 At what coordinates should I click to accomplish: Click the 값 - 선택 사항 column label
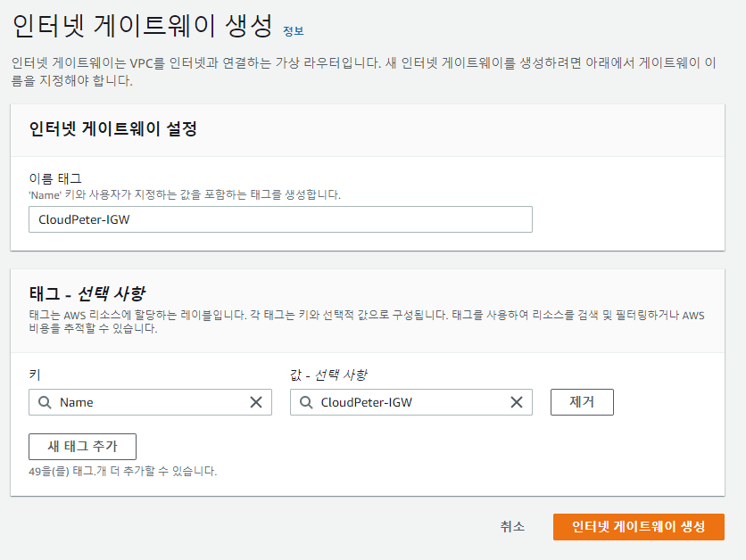(328, 375)
